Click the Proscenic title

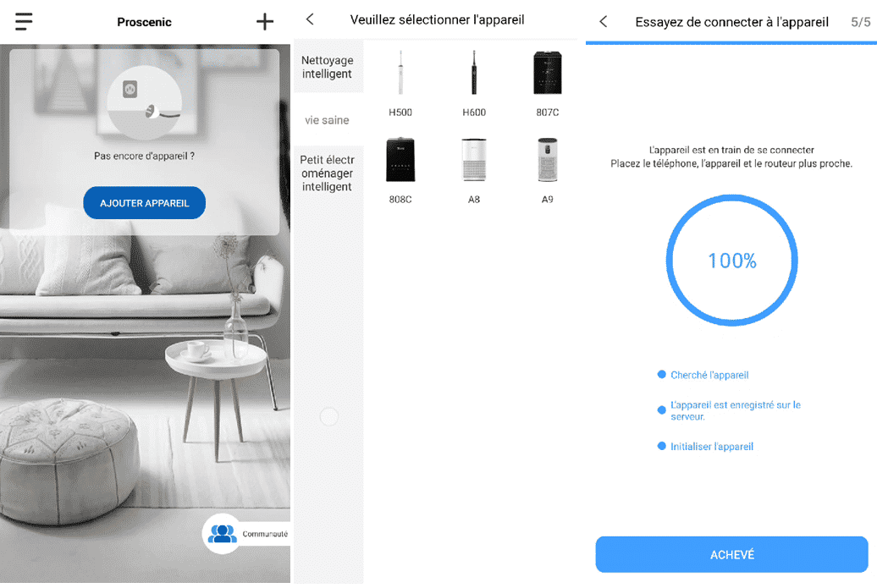coord(144,22)
